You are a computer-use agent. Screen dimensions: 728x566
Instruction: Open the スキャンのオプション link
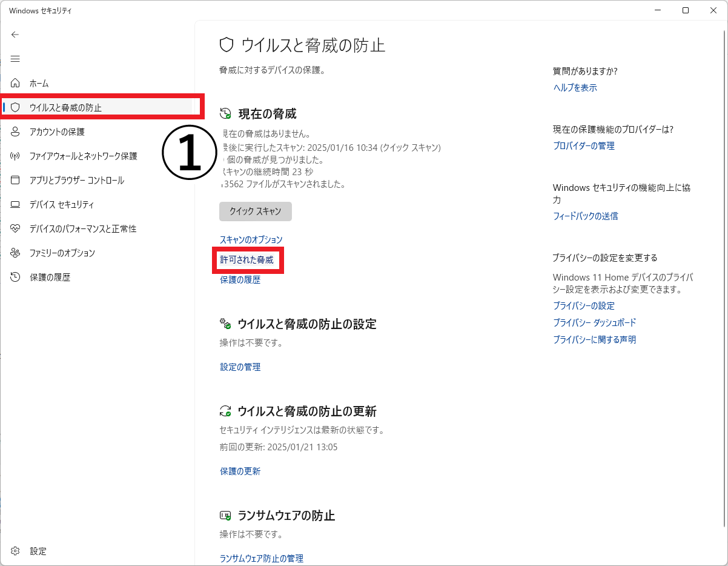point(251,240)
